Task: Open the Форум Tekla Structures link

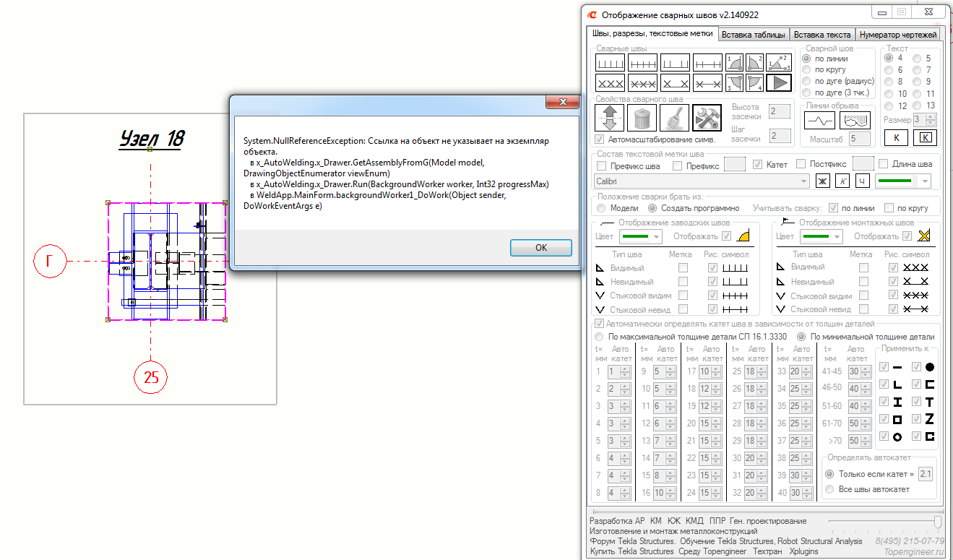Action: 632,541
